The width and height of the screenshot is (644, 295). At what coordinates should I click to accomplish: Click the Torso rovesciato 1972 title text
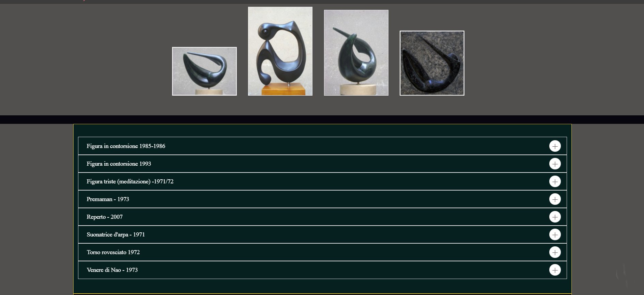pos(113,252)
